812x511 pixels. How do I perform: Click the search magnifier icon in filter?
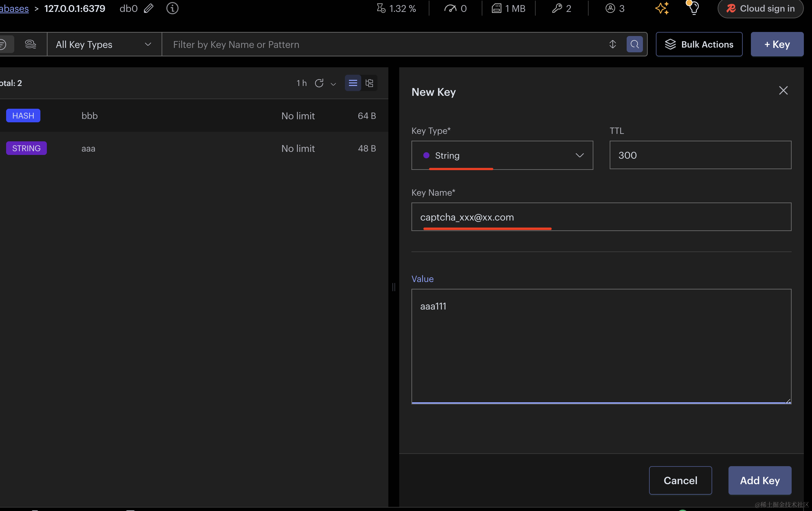634,44
